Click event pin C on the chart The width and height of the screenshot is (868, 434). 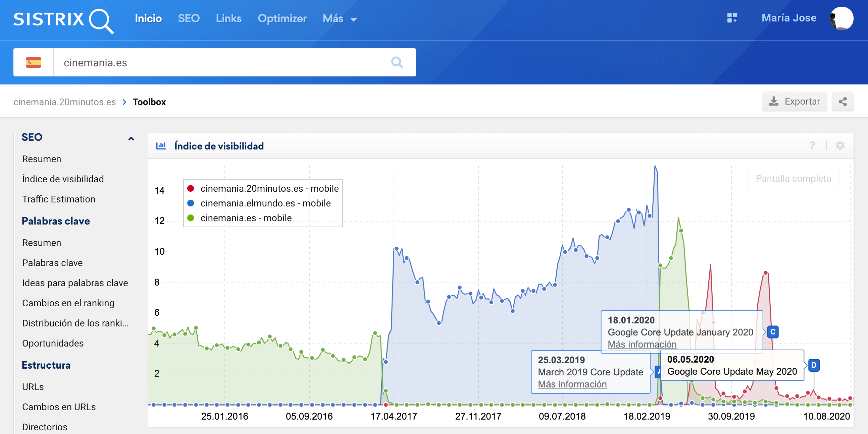[773, 332]
